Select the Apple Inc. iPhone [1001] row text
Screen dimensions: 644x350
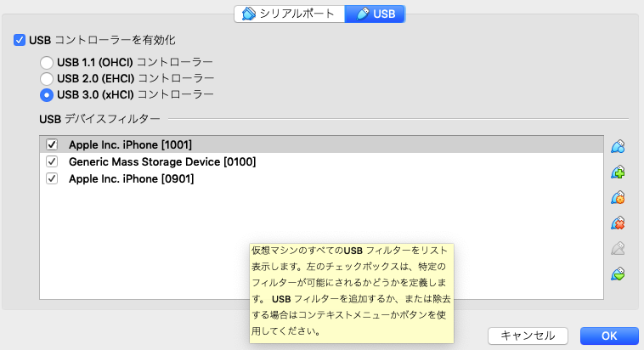130,144
